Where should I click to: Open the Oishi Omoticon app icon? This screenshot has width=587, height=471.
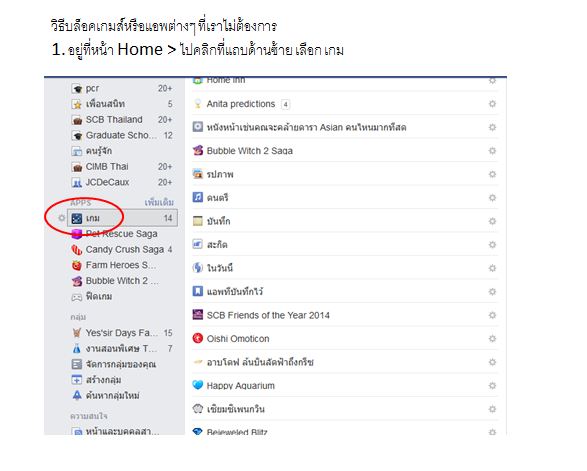[x=198, y=338]
